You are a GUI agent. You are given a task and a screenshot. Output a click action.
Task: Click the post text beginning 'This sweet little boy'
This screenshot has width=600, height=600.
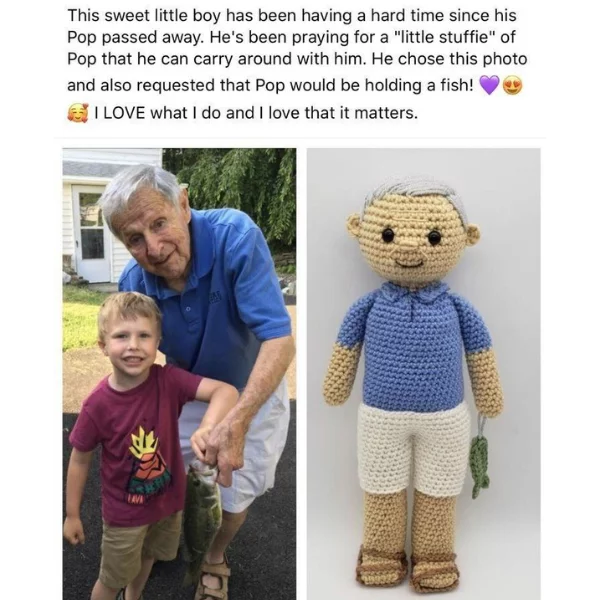tap(297, 50)
